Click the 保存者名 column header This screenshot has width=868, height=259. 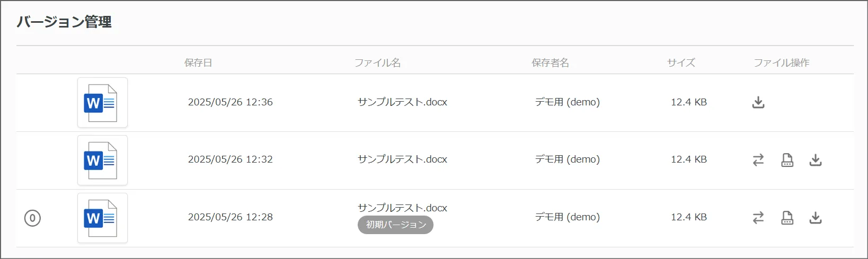pyautogui.click(x=550, y=63)
